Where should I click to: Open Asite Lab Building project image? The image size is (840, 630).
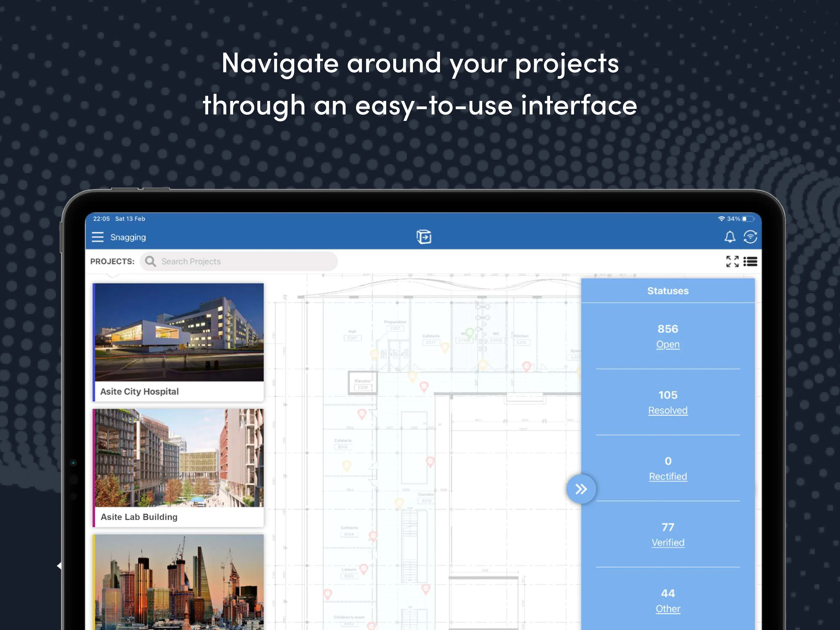coord(179,458)
